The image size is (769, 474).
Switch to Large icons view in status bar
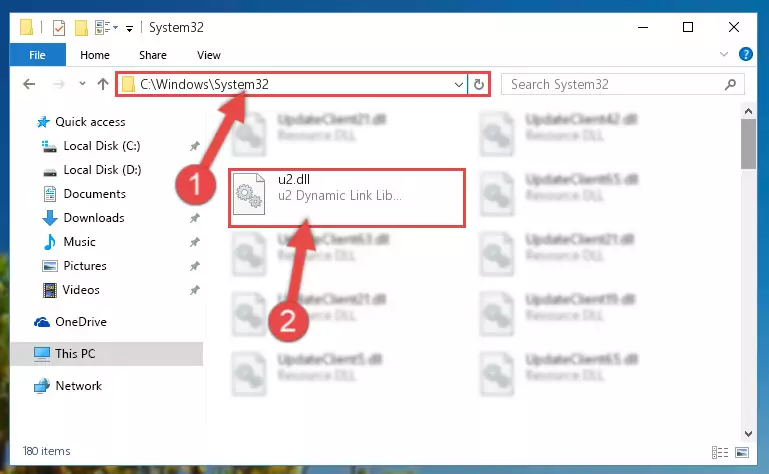click(x=742, y=452)
